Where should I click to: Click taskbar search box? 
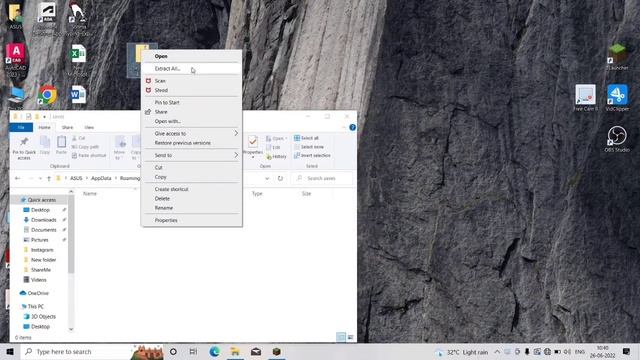(x=92, y=351)
